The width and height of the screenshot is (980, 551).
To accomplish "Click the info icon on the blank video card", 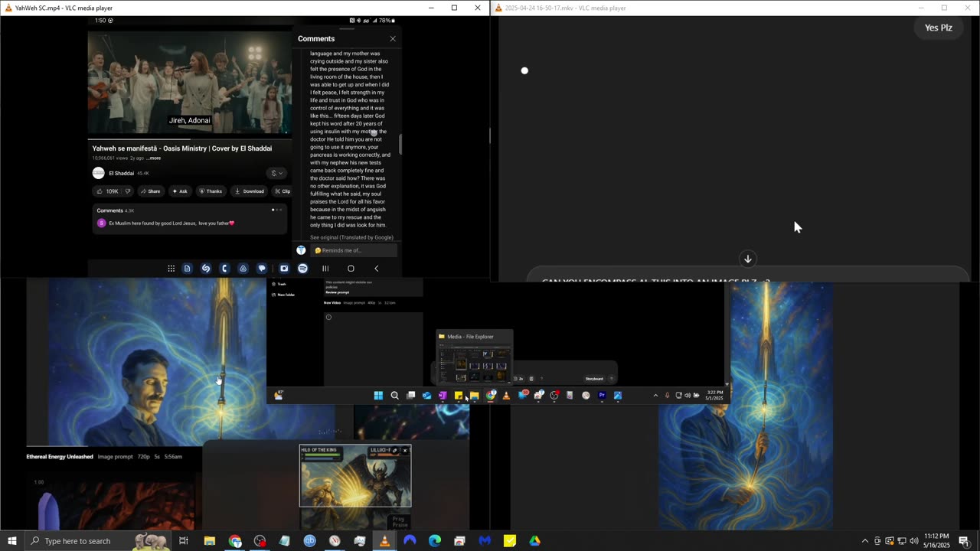I will click(x=328, y=317).
